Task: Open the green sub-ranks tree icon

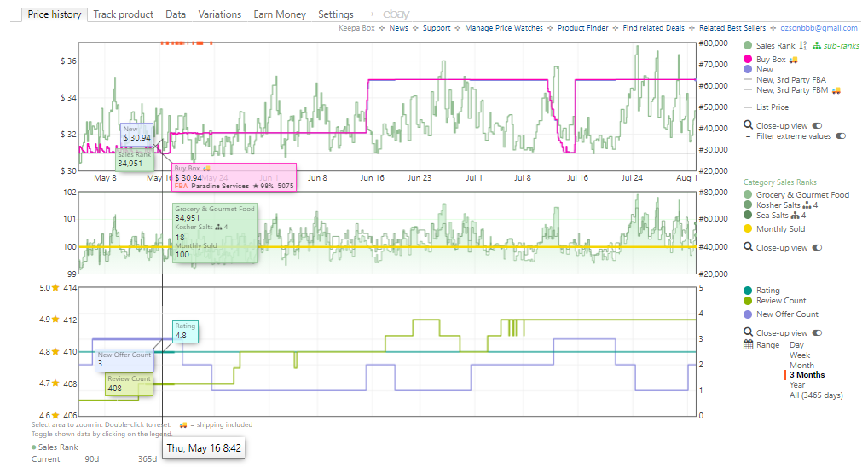Action: (x=817, y=46)
